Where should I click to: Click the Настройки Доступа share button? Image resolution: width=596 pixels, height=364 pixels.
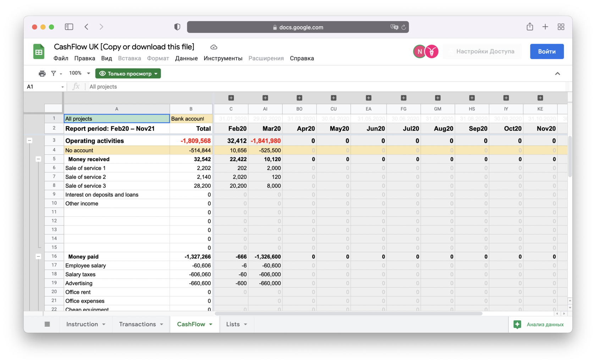[x=482, y=51]
